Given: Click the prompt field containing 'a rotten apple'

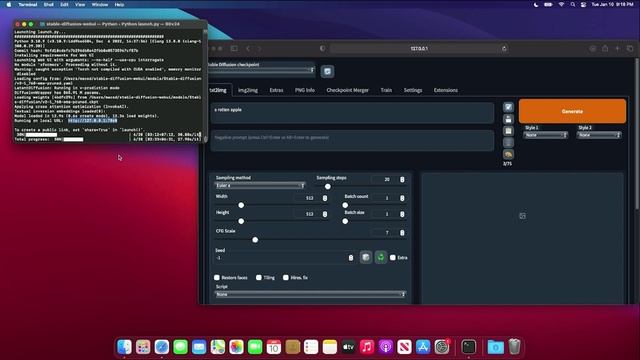Looking at the screenshot, I should 352,113.
